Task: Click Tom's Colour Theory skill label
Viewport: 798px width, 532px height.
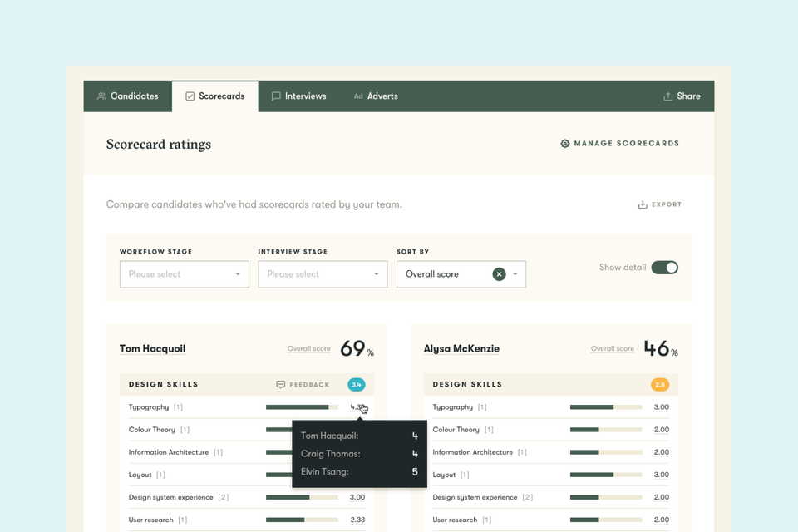Action: click(x=151, y=430)
